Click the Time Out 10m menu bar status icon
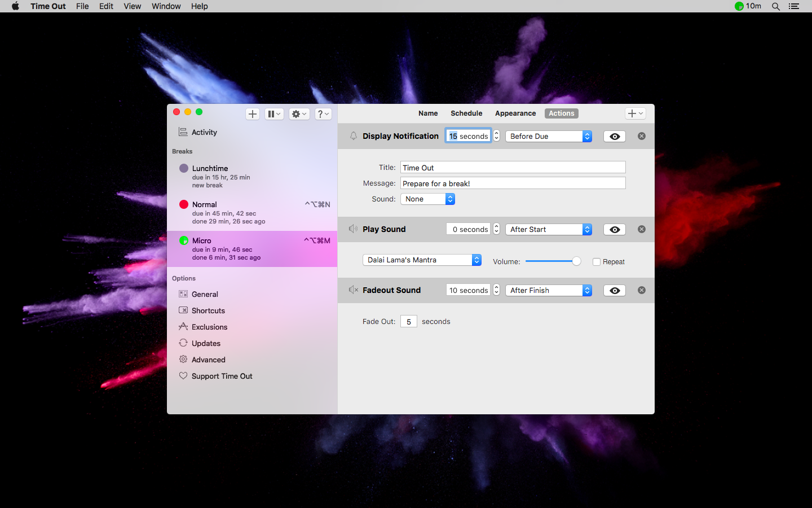The width and height of the screenshot is (812, 508). pyautogui.click(x=748, y=6)
